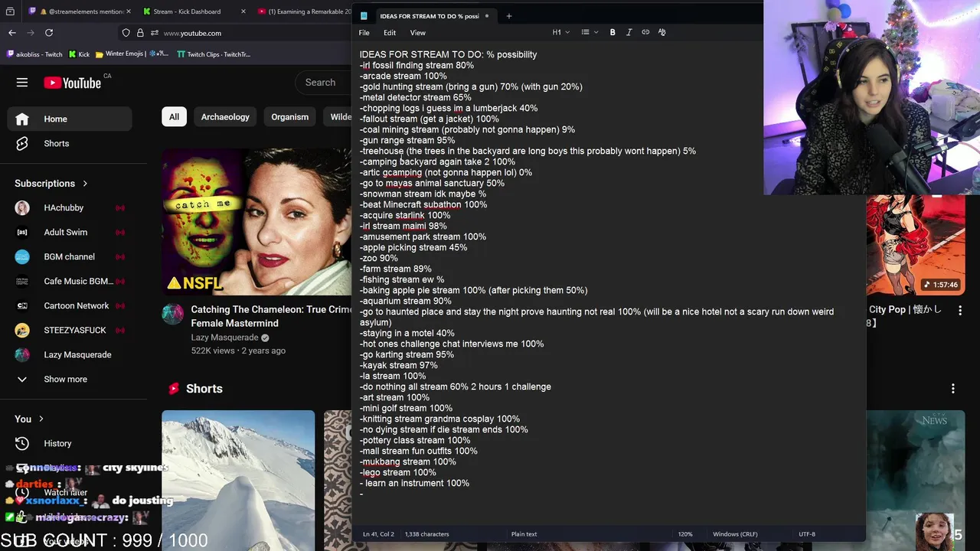
Task: Switch to Examining a Remarkable YouTube tab
Action: coord(302,11)
